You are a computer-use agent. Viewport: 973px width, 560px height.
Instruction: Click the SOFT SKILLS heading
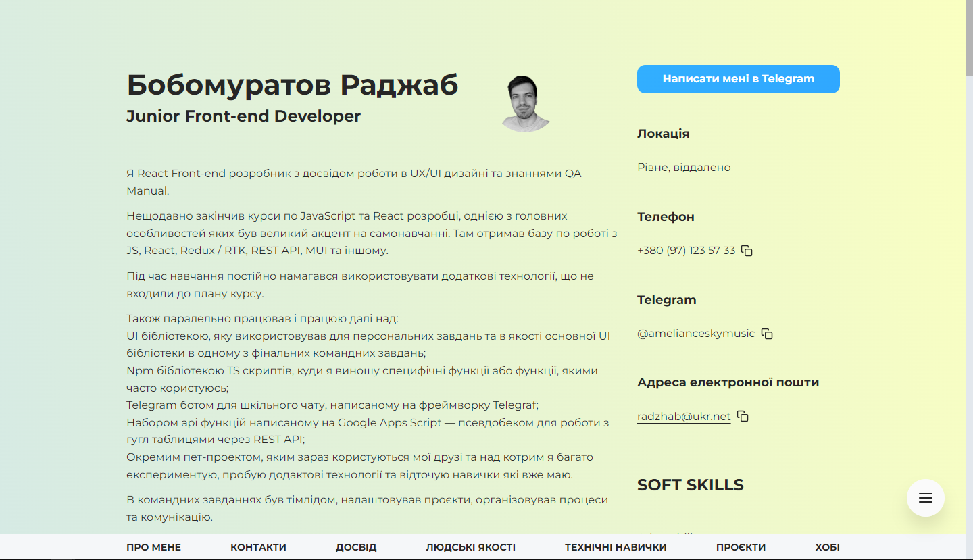pyautogui.click(x=690, y=484)
